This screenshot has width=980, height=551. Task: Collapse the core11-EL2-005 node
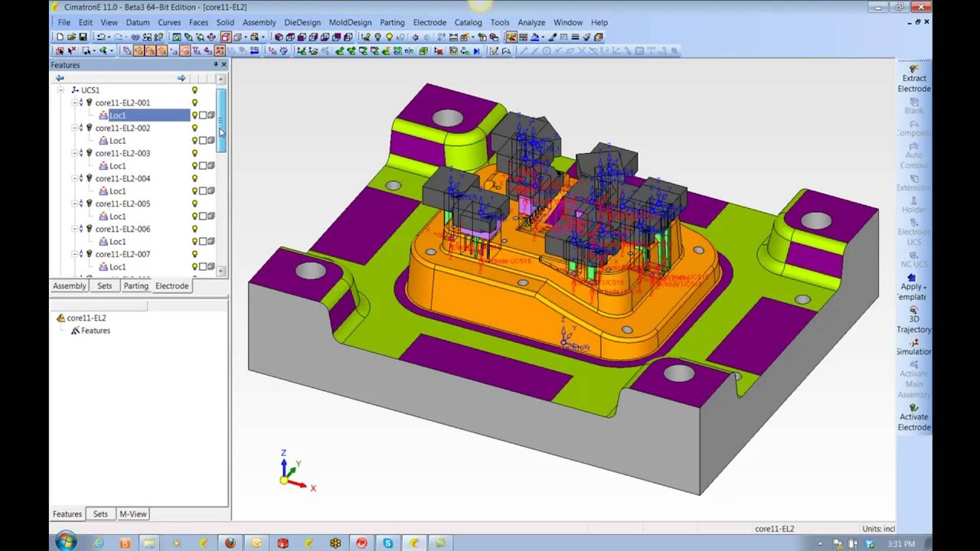(x=74, y=204)
